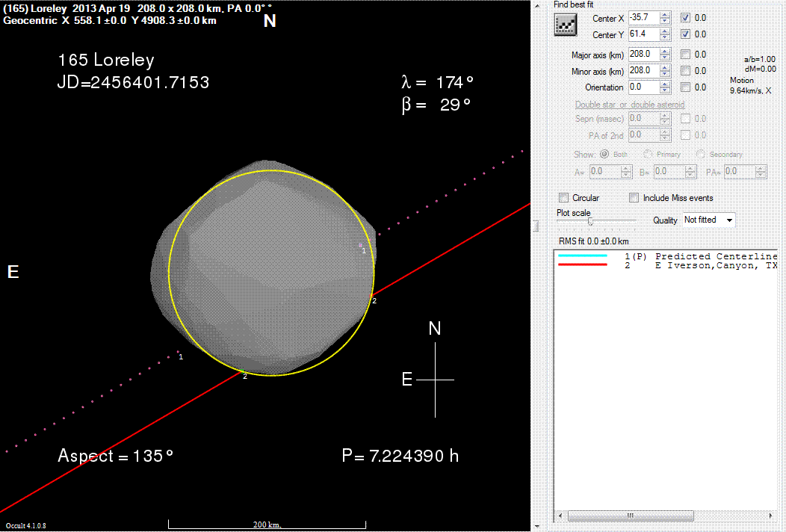The width and height of the screenshot is (786, 532).
Task: Click the a/b=1.00 ratio text
Action: (759, 59)
